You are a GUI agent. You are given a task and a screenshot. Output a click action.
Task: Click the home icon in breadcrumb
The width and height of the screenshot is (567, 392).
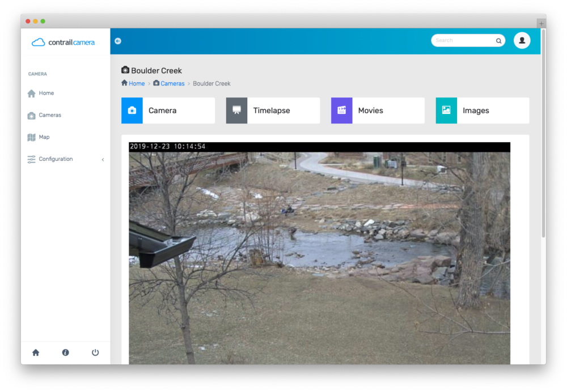pyautogui.click(x=124, y=83)
